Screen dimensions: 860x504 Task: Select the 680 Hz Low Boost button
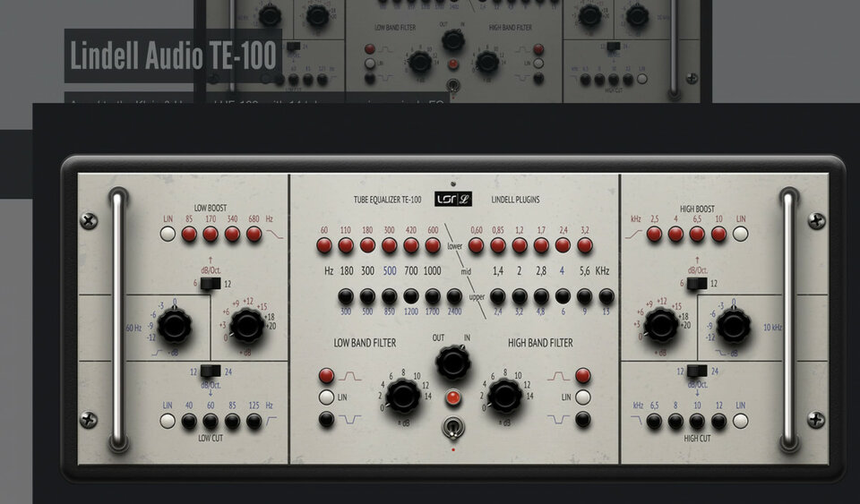[254, 235]
